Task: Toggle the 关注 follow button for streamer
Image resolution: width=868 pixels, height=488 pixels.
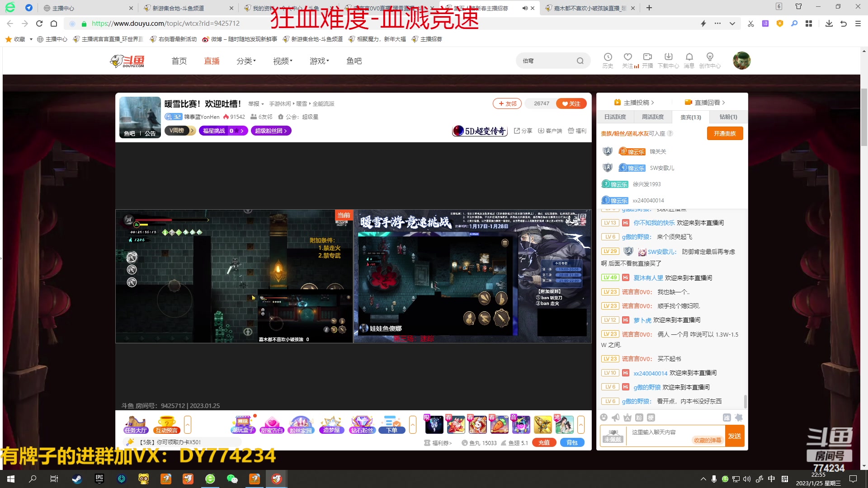Action: pyautogui.click(x=571, y=103)
